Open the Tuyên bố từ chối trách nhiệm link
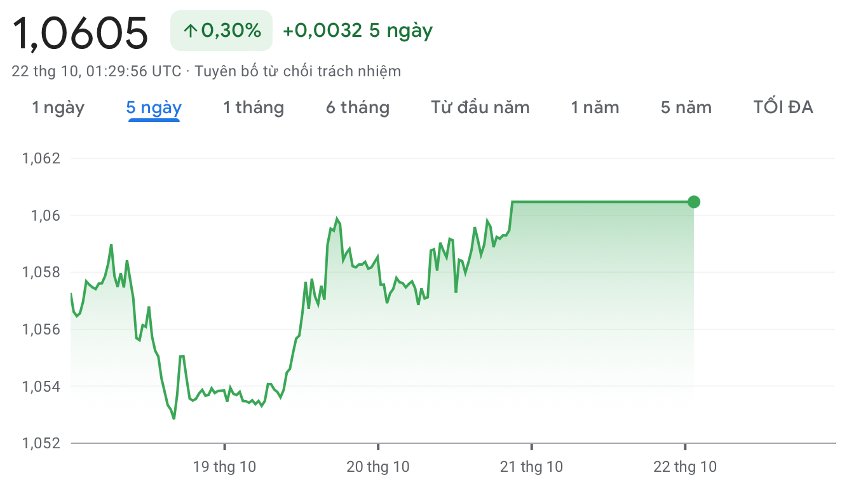The width and height of the screenshot is (868, 496). (298, 71)
